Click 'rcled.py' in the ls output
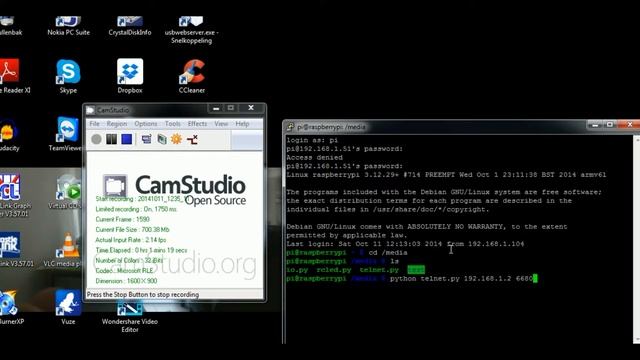640x360 pixels. [x=333, y=270]
